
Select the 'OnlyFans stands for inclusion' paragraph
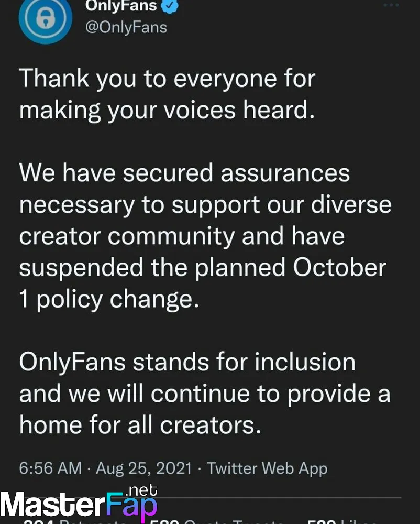click(x=205, y=394)
